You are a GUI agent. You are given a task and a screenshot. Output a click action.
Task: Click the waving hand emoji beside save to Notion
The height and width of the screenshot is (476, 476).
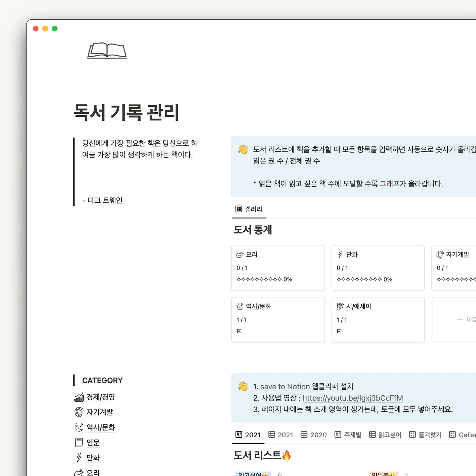coord(243,386)
